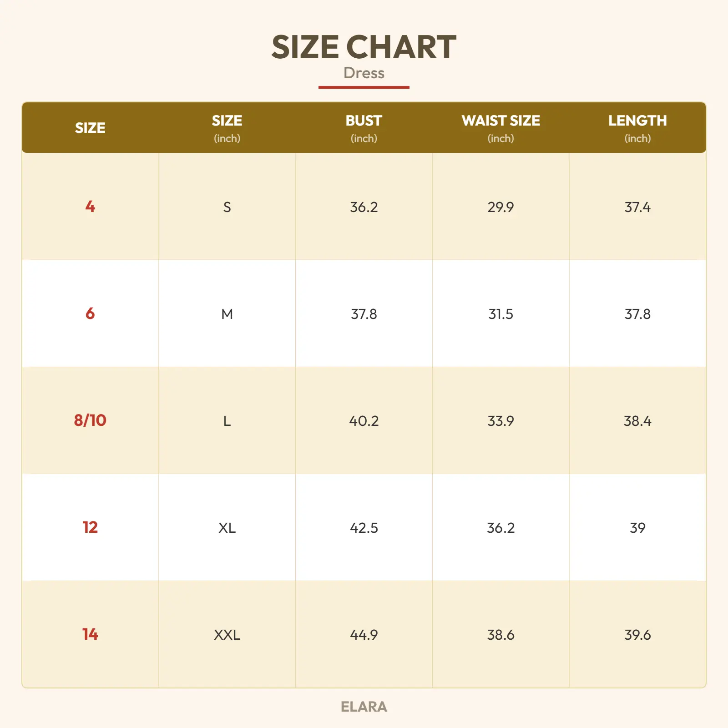Select the waist value 29.9
The width and height of the screenshot is (728, 728).
[500, 207]
